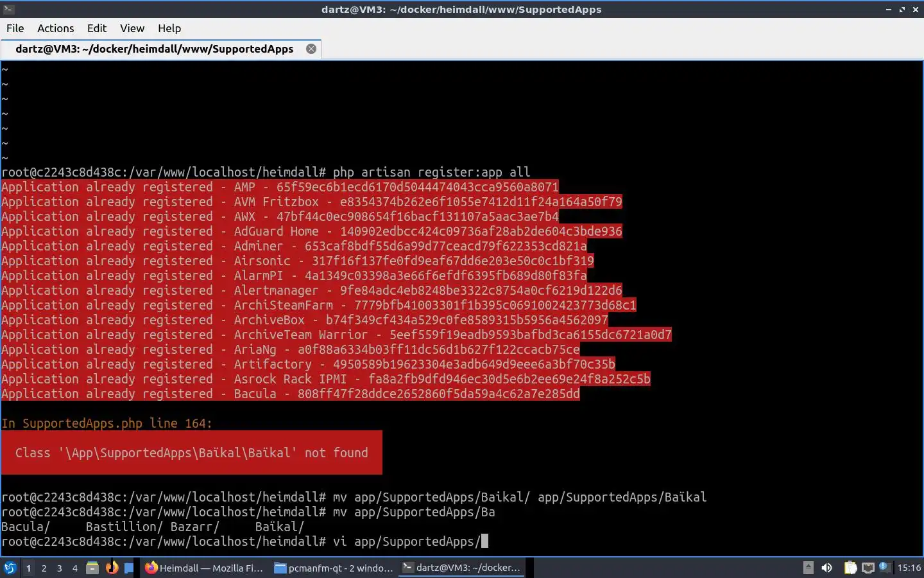Image resolution: width=924 pixels, height=578 pixels.
Task: Open the clipboard manager tray icon
Action: pos(850,568)
